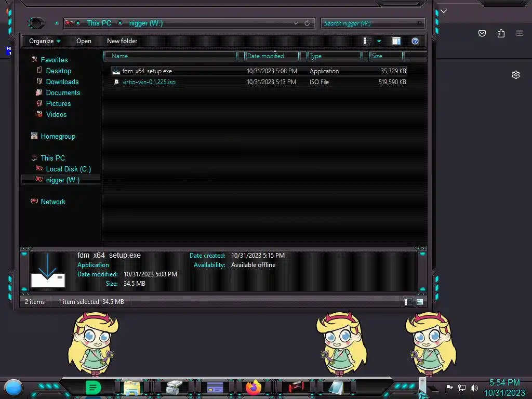This screenshot has height=399, width=532.
Task: Open Firefox hamburger application menu
Action: tap(520, 33)
